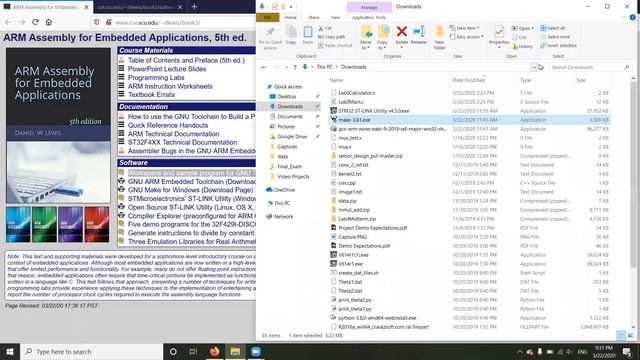The height and width of the screenshot is (360, 640).
Task: Click New folder icon in ribbon
Action: pyautogui.click(x=440, y=32)
